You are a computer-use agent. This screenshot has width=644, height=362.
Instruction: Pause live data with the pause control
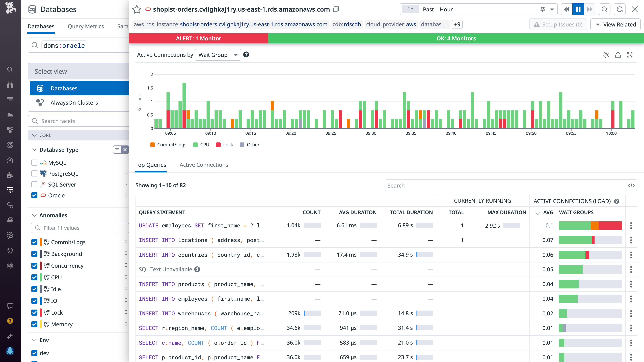pyautogui.click(x=578, y=9)
